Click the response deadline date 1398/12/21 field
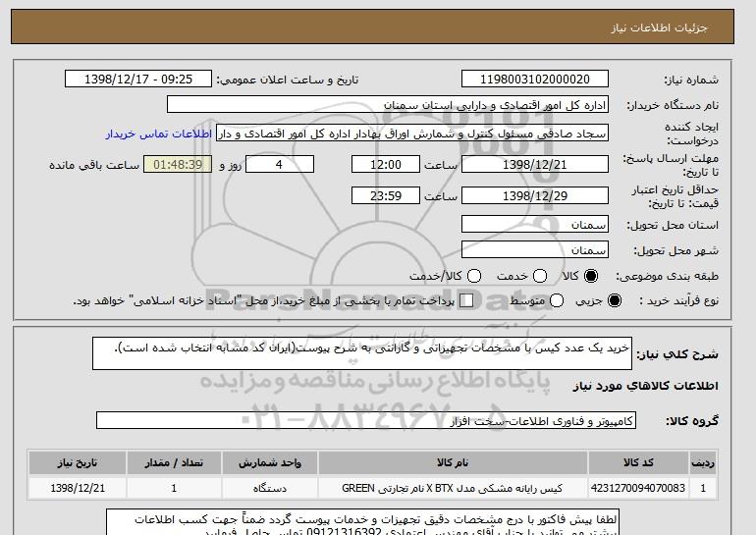This screenshot has width=756, height=535. [x=535, y=164]
